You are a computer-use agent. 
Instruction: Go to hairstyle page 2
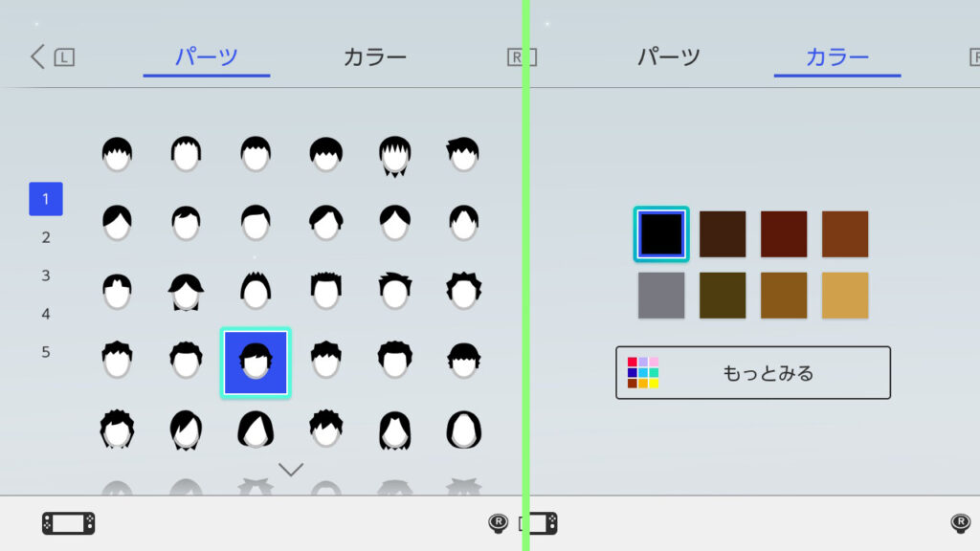[46, 237]
